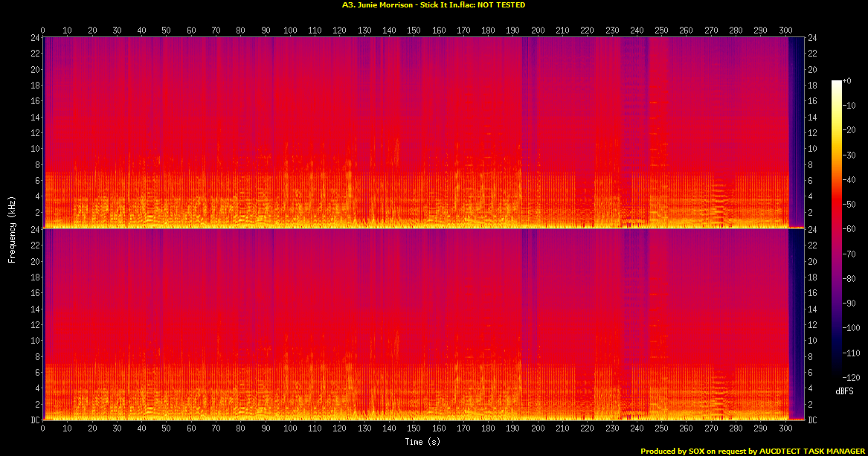
Task: Click the "DC" label on the right frequency axis
Action: [x=812, y=420]
